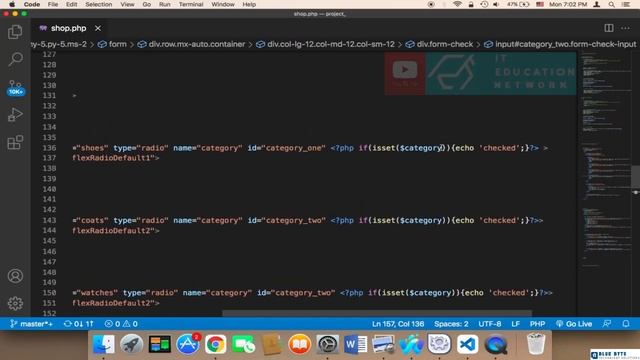Screen dimensions: 640x360
Task: Split the editor to the right
Action: tap(609, 28)
